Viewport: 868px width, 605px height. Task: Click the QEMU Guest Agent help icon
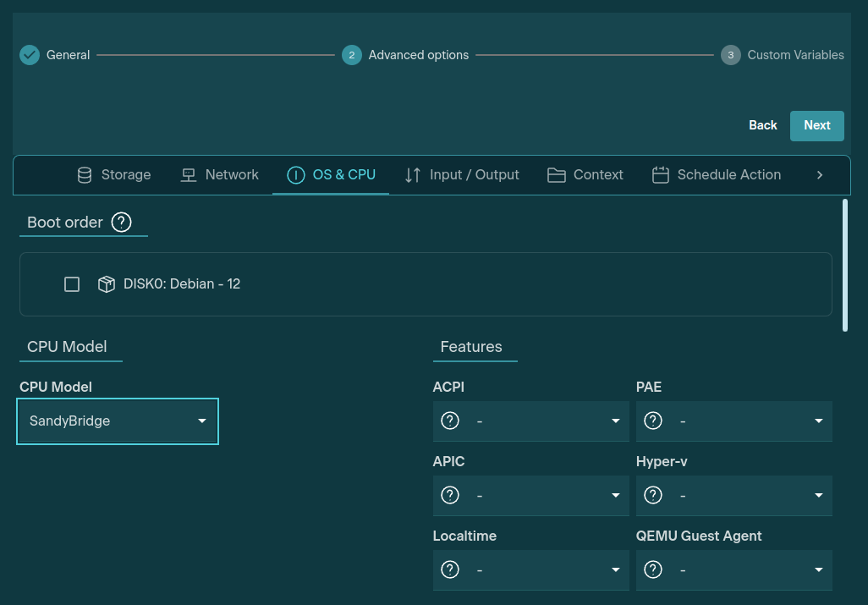tap(653, 569)
